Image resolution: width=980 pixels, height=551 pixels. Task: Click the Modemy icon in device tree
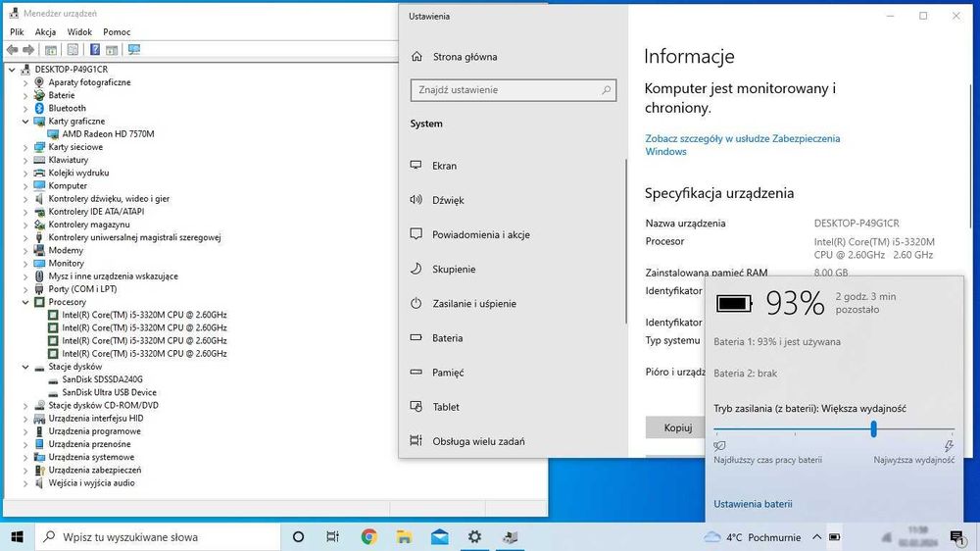(39, 250)
